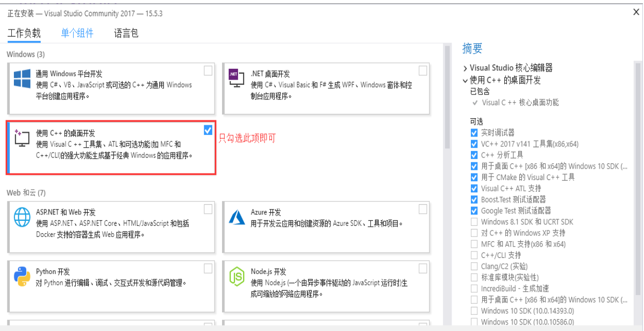
Task: Uncheck the 使用 C++ 的桌面开发 workload
Action: coord(208,129)
